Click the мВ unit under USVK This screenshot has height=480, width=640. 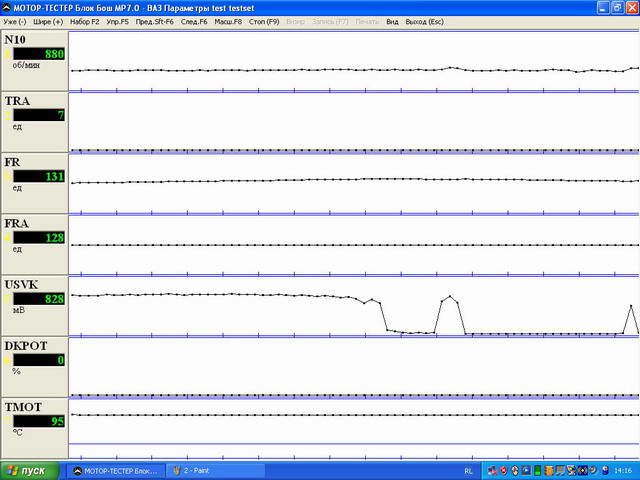tap(19, 310)
